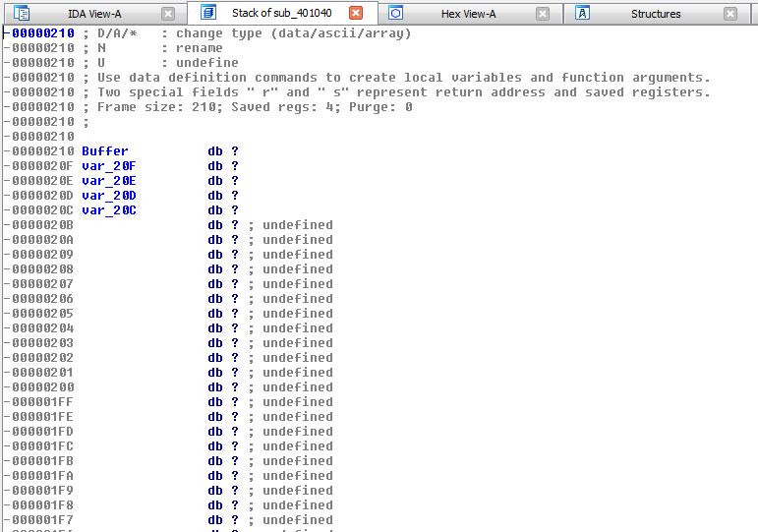Close the Hex View-A tab
758x532 pixels.
click(543, 14)
